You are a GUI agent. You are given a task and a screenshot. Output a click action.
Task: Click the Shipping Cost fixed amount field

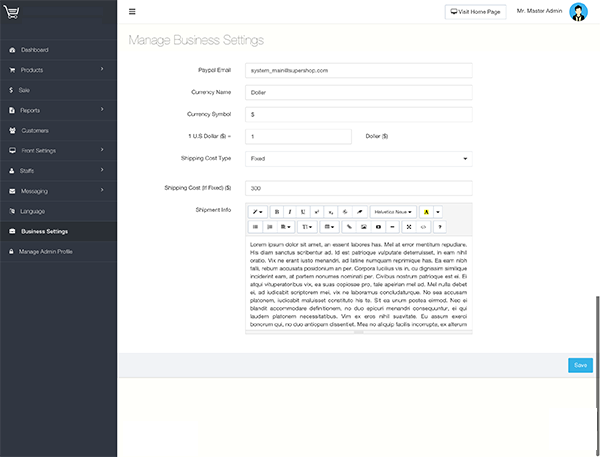pos(359,188)
